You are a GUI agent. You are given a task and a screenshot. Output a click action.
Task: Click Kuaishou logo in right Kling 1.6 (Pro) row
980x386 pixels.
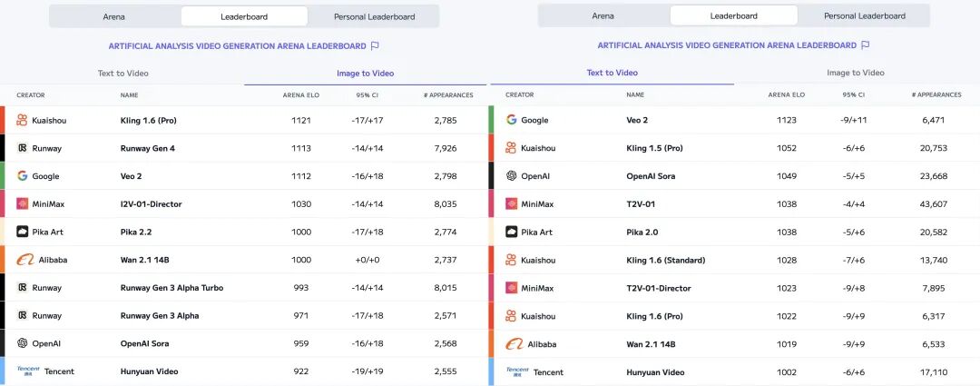pyautogui.click(x=511, y=316)
